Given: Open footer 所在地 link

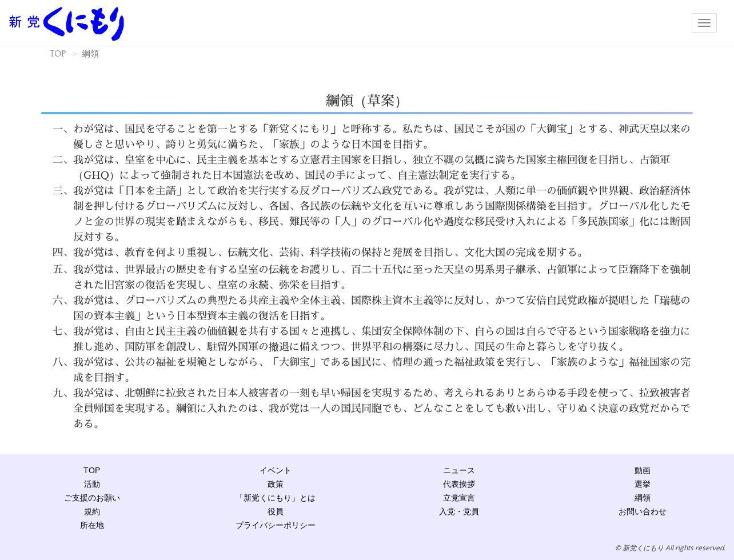Looking at the screenshot, I should 91,525.
